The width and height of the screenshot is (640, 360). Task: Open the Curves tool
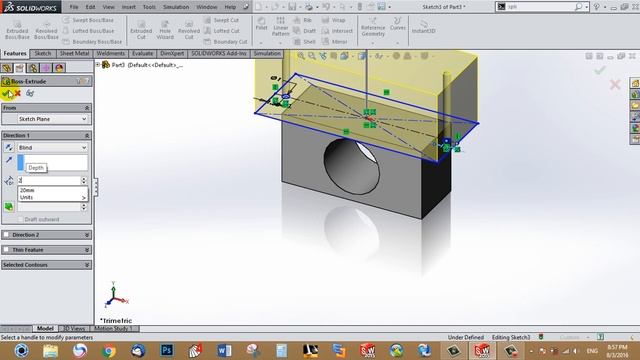(398, 24)
